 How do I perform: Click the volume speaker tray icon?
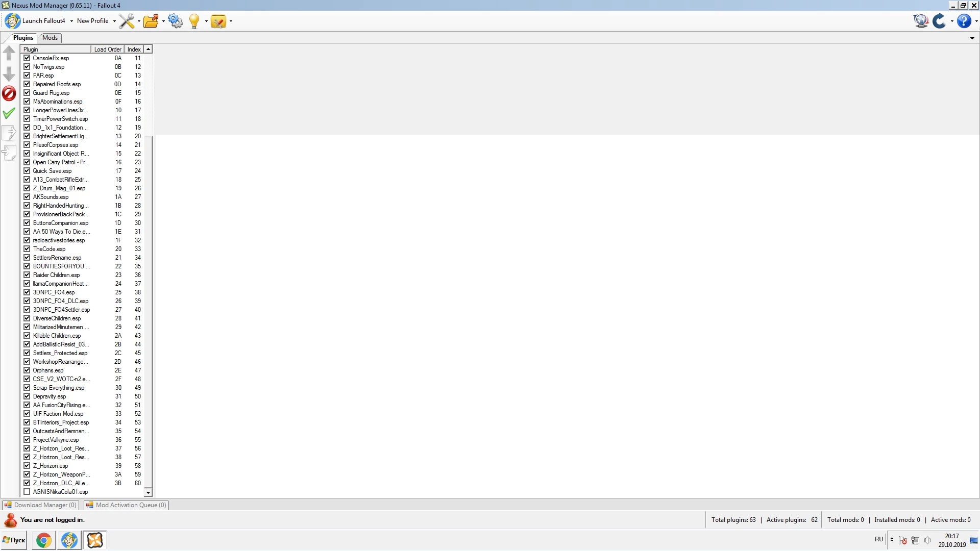tap(927, 540)
